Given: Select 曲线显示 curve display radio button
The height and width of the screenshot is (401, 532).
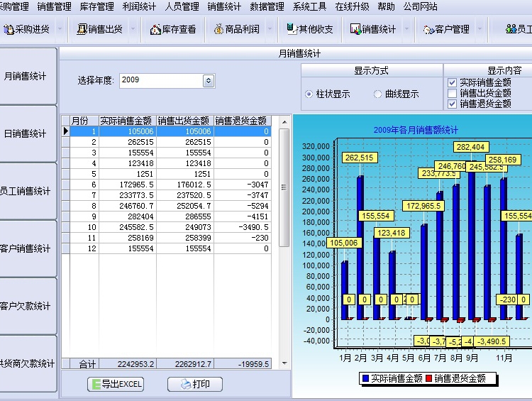Looking at the screenshot, I should pos(377,94).
